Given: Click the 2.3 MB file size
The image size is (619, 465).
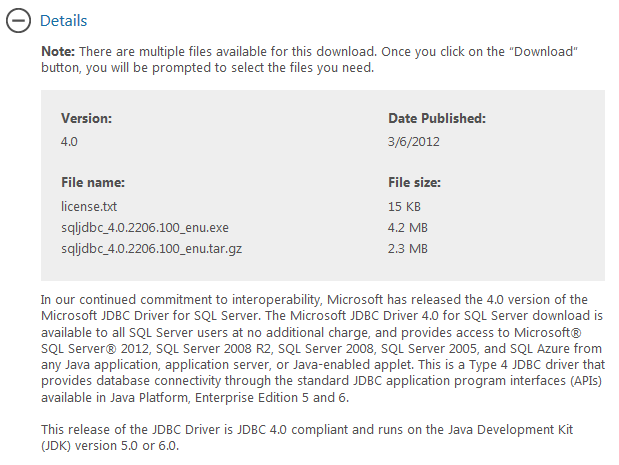Looking at the screenshot, I should tap(408, 249).
